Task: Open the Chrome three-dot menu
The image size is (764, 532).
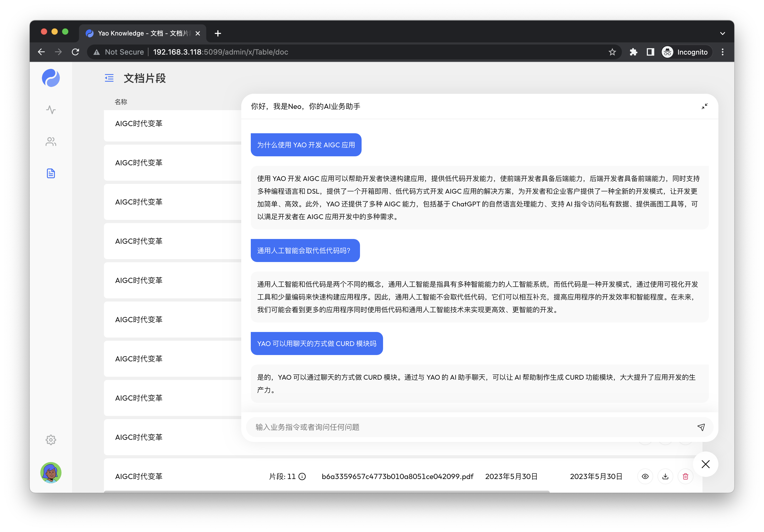Action: [722, 52]
